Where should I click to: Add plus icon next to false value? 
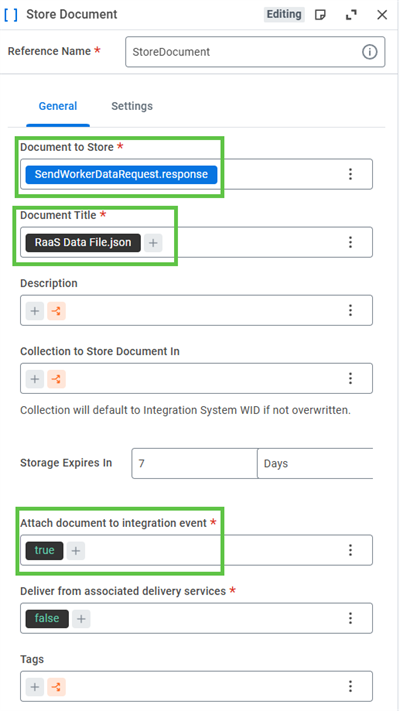81,619
